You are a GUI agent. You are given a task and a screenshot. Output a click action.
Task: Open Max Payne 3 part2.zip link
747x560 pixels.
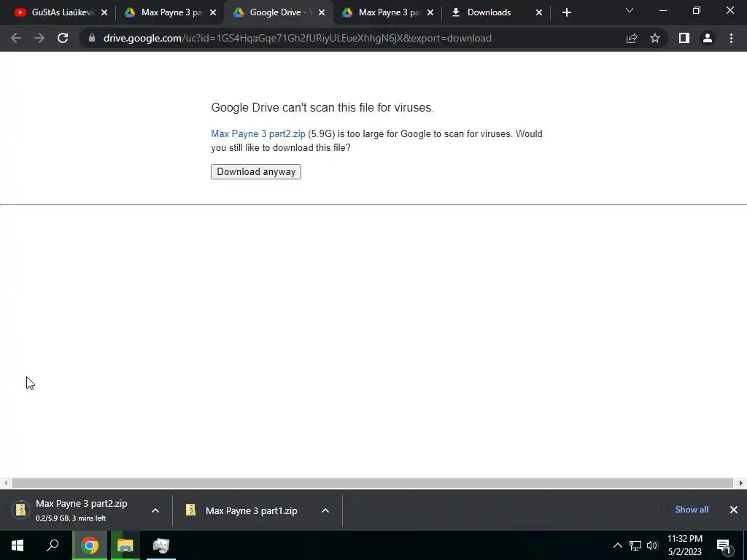258,134
